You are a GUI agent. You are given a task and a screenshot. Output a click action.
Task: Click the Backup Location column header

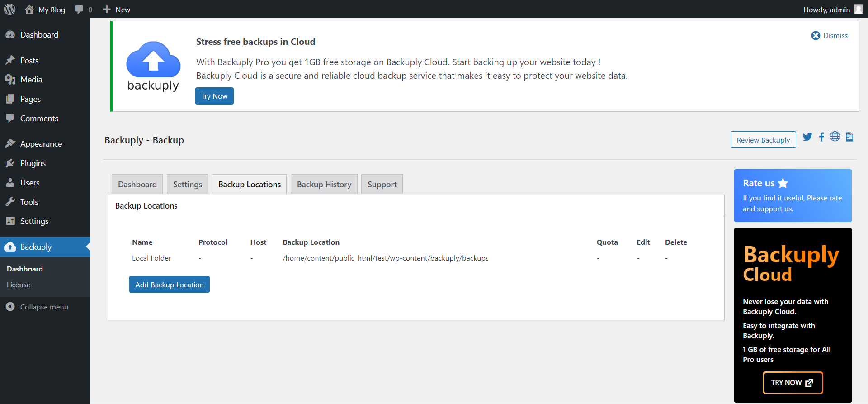pos(311,242)
